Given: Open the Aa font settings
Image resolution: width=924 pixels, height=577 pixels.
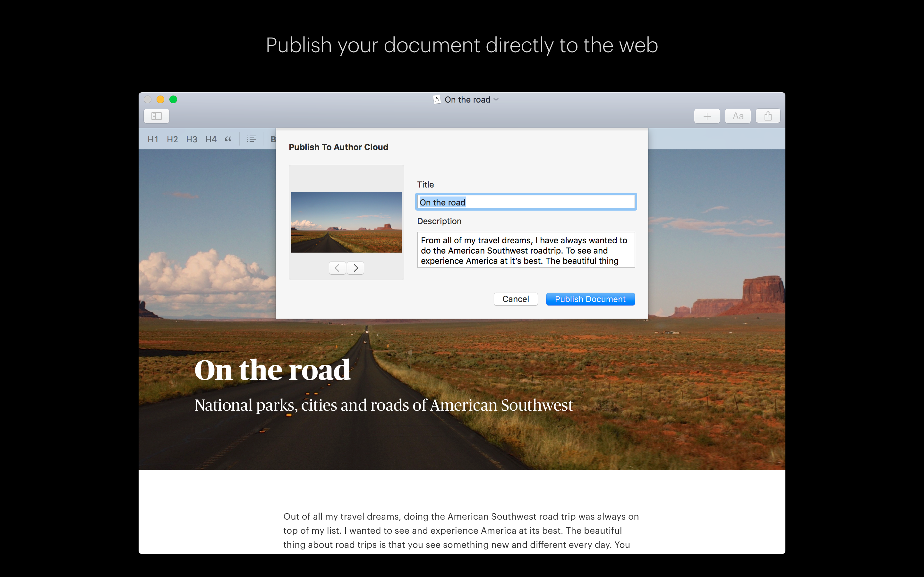Looking at the screenshot, I should (x=738, y=116).
